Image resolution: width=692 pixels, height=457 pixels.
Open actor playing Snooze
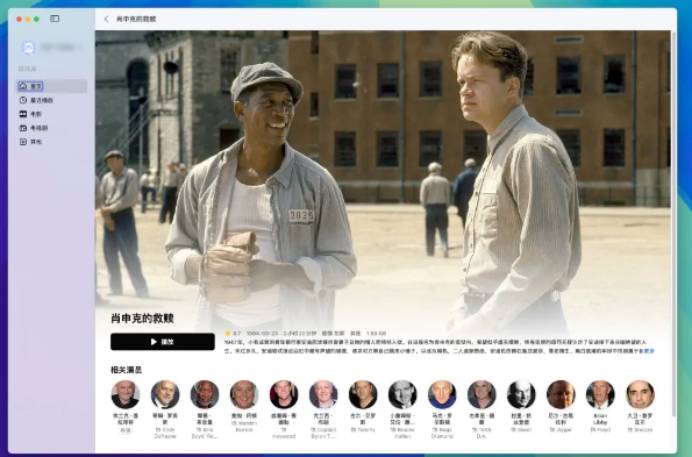pyautogui.click(x=640, y=394)
